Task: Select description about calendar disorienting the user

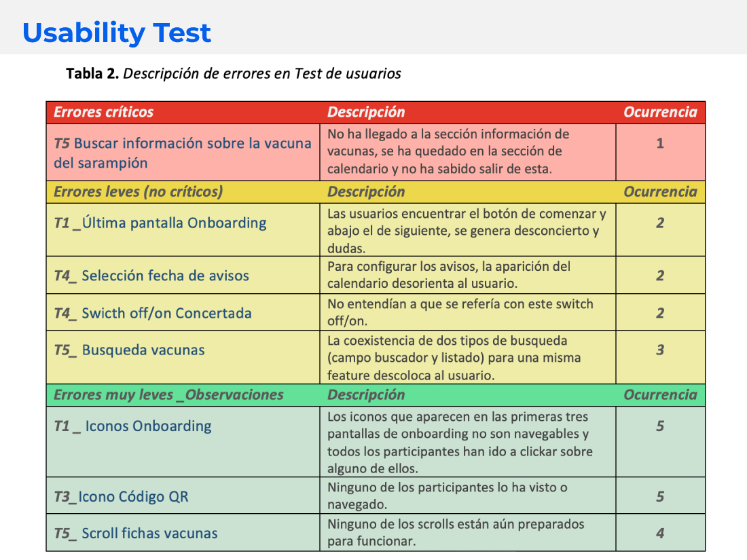Action: [449, 274]
